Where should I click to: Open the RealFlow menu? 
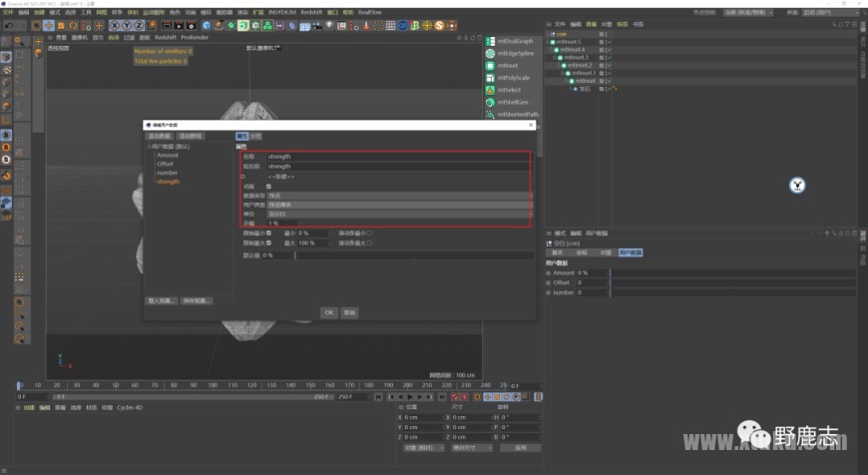point(370,12)
